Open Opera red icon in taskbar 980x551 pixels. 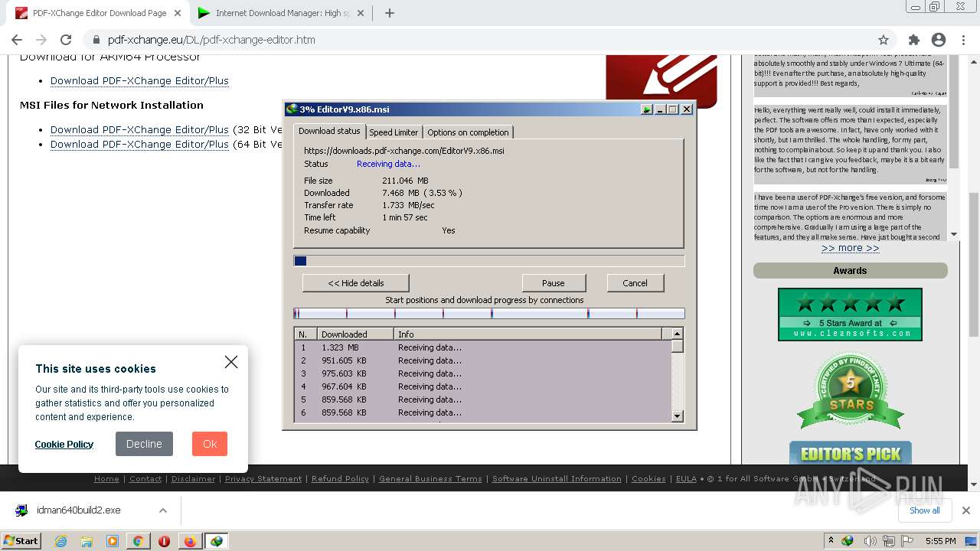164,541
